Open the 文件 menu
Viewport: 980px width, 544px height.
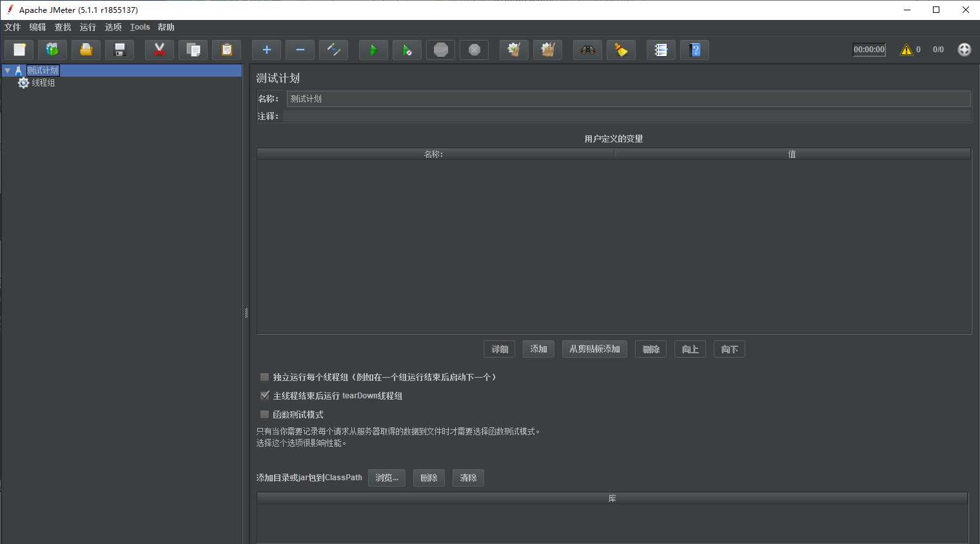coord(12,27)
